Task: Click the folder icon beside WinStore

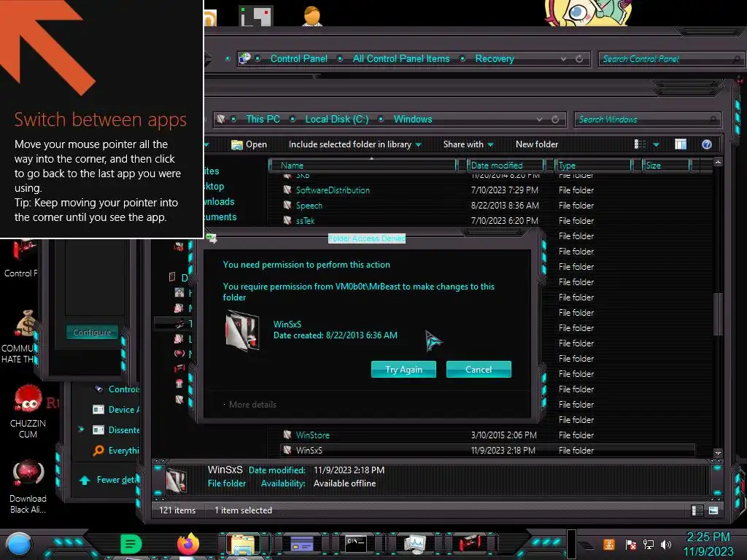Action: tap(287, 435)
